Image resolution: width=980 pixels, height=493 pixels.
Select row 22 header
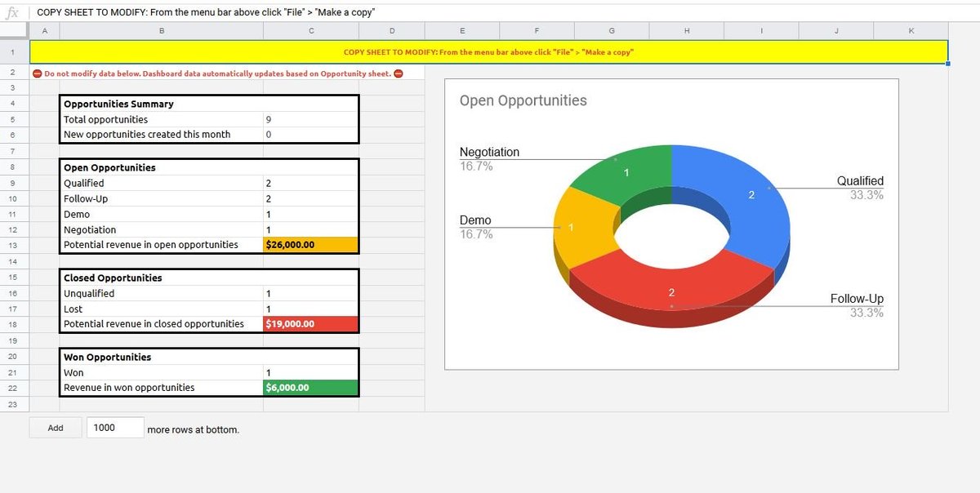pyautogui.click(x=14, y=388)
